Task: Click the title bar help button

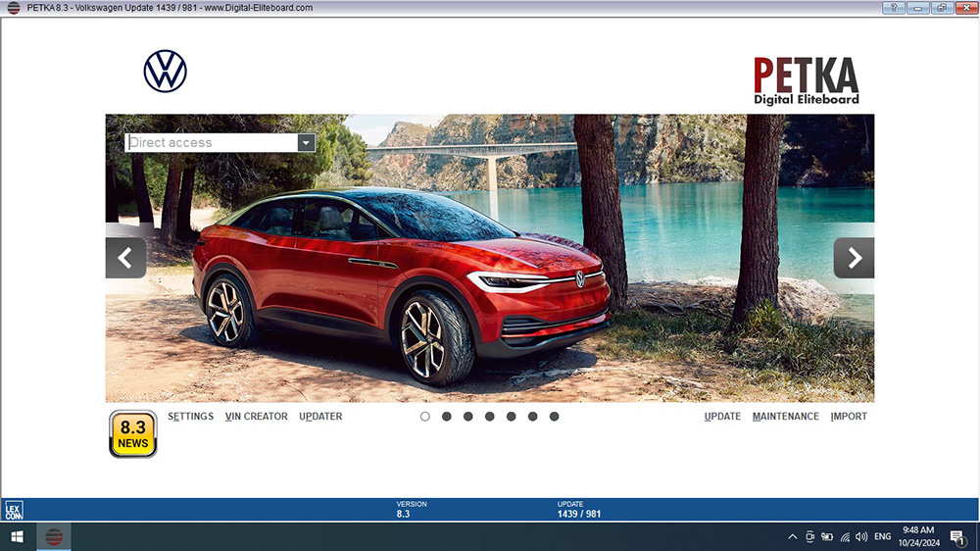Action: [x=894, y=8]
